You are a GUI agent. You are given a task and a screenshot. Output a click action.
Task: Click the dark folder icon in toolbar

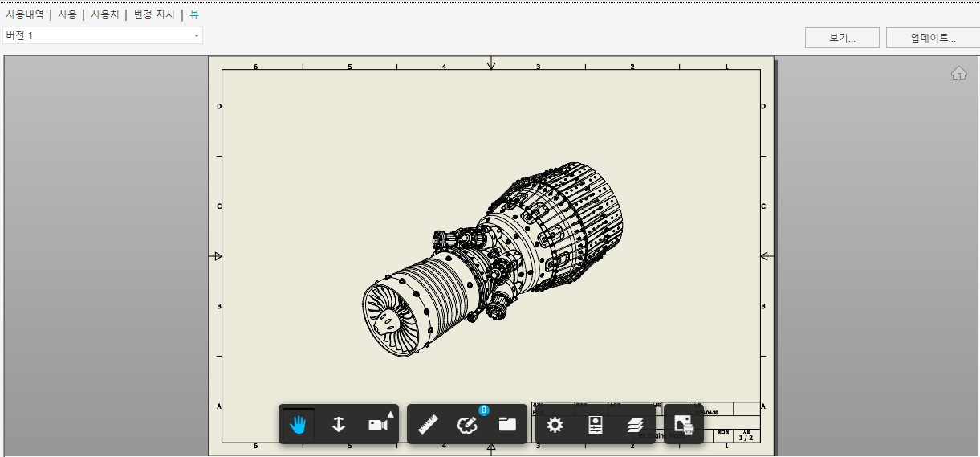(507, 424)
